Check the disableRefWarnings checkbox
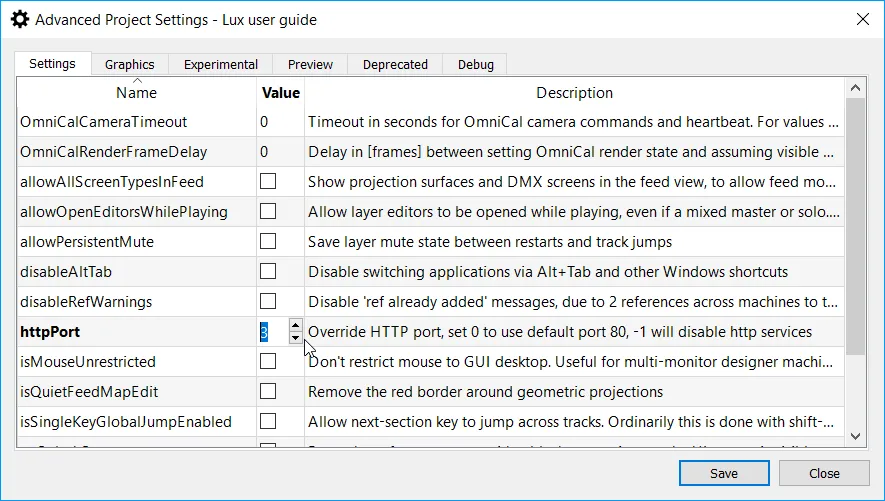Screen dimensions: 885x501 pos(268,301)
